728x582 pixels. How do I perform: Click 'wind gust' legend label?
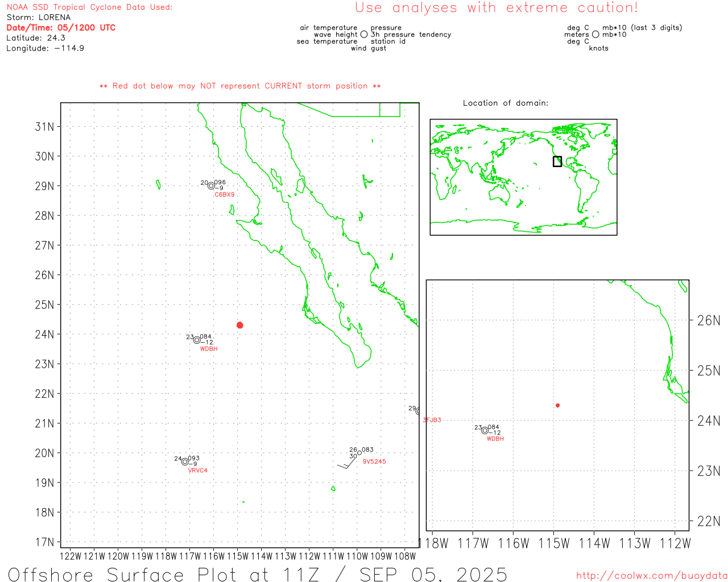point(369,48)
